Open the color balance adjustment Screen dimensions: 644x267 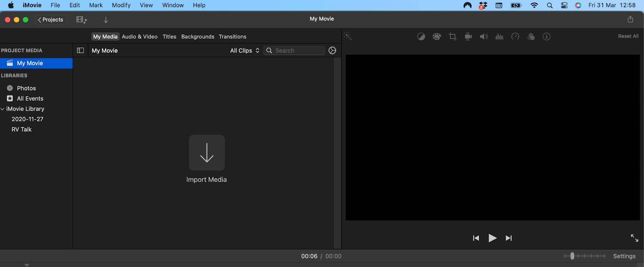[421, 37]
